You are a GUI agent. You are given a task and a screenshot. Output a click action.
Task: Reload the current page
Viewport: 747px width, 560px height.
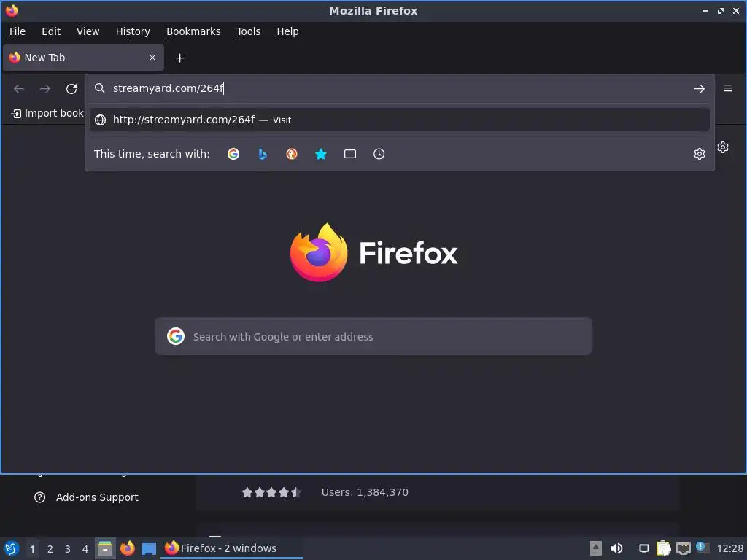[71, 88]
